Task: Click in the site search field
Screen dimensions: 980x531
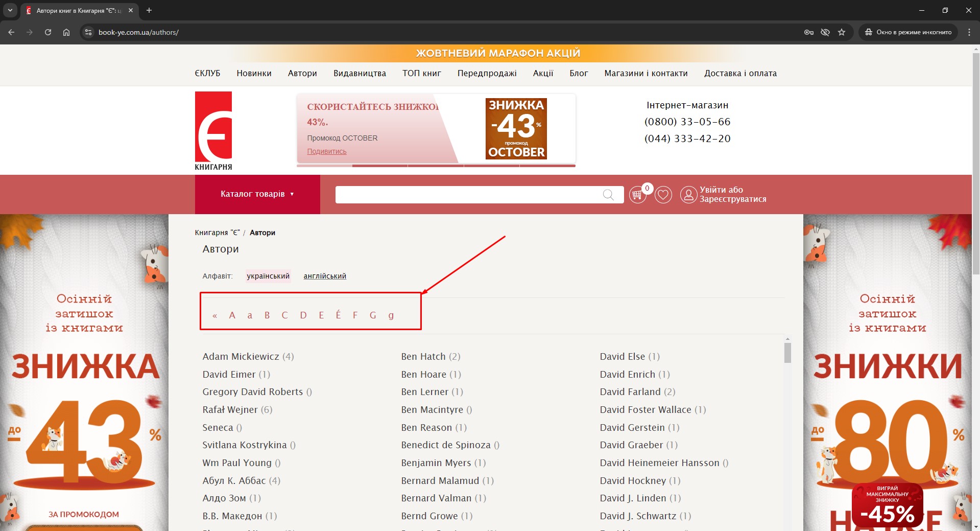Action: click(x=467, y=195)
